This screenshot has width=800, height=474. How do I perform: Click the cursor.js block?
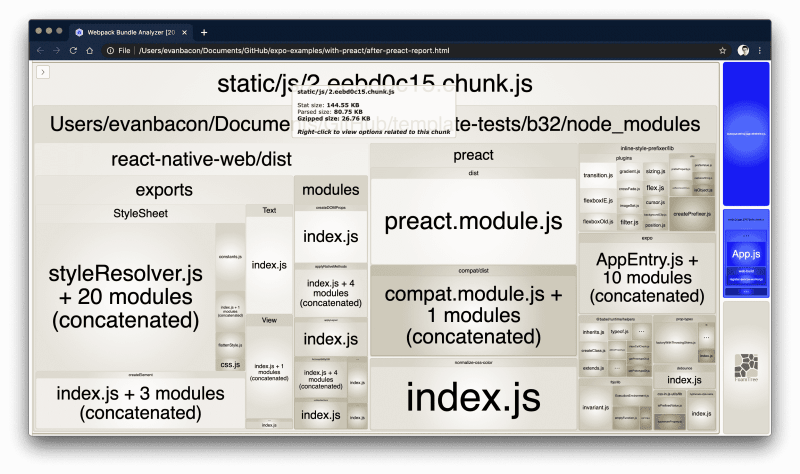pos(655,202)
